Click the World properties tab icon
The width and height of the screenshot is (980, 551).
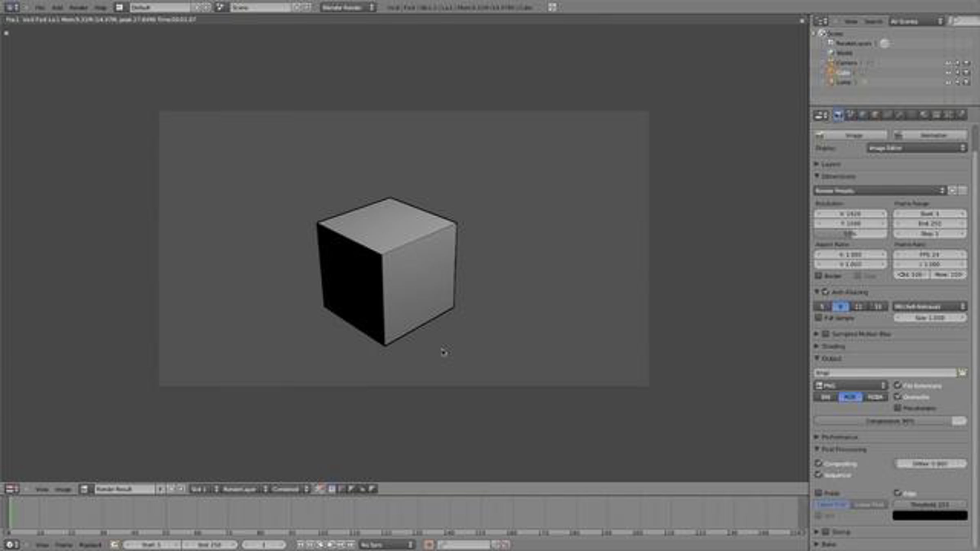(875, 116)
